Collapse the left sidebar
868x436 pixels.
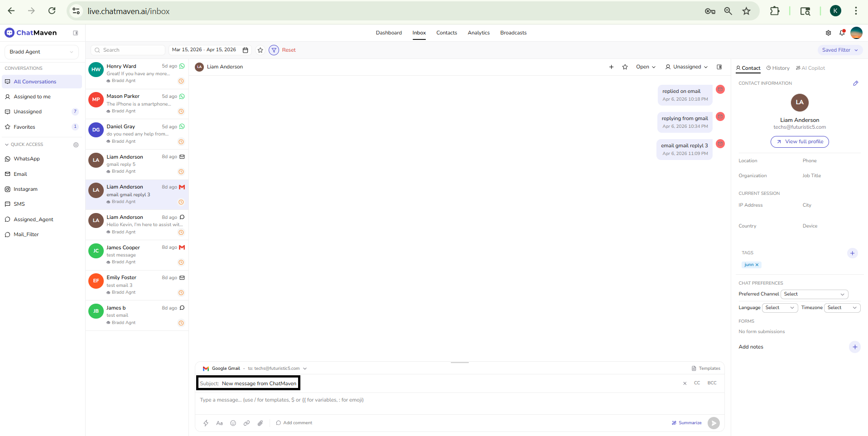point(76,33)
